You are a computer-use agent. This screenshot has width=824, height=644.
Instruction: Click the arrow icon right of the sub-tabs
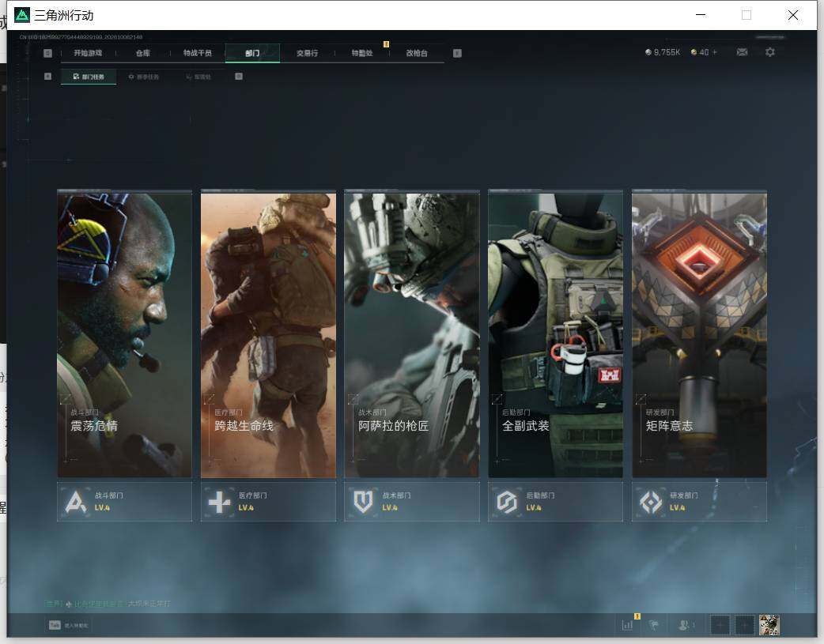click(239, 76)
